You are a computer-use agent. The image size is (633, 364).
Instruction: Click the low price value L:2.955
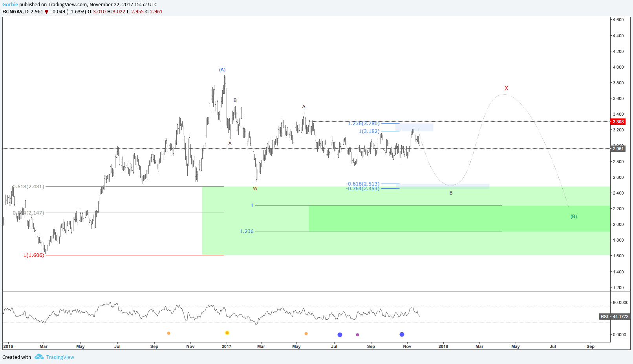pyautogui.click(x=135, y=12)
